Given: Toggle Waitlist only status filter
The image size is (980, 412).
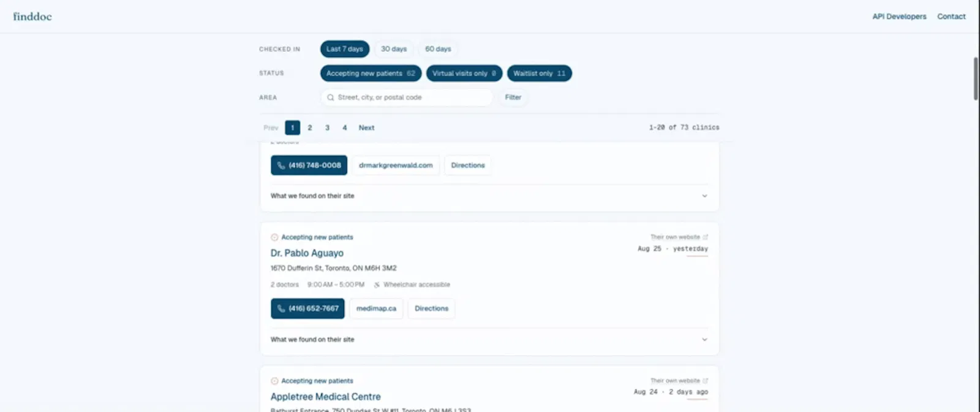Looking at the screenshot, I should pos(539,74).
